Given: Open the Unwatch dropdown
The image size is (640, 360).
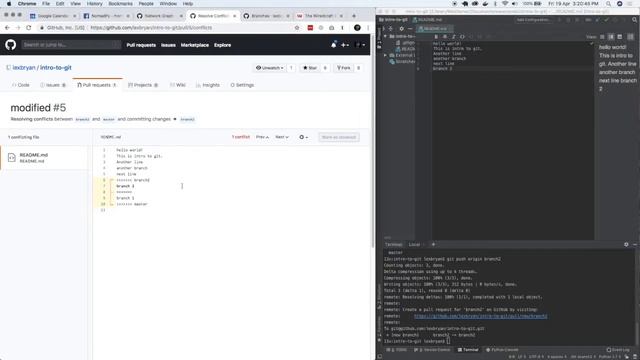Looking at the screenshot, I should tap(270, 68).
